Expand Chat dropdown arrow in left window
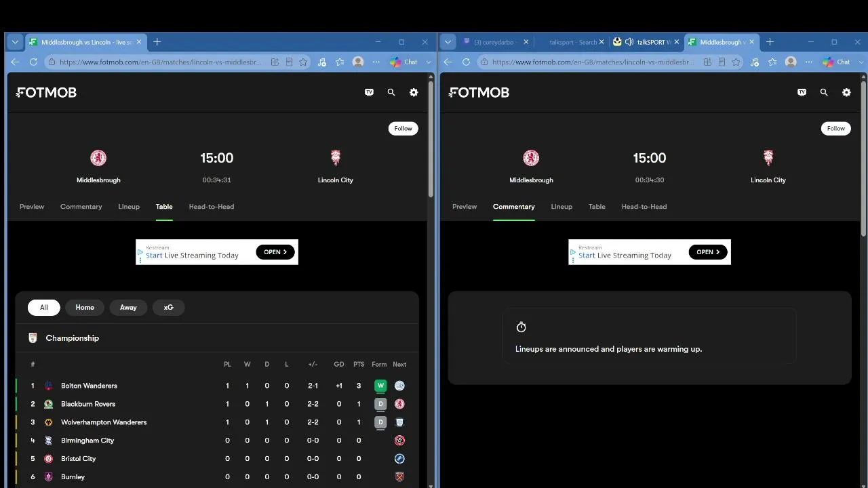Screen dimensions: 868x488 (x=428, y=62)
